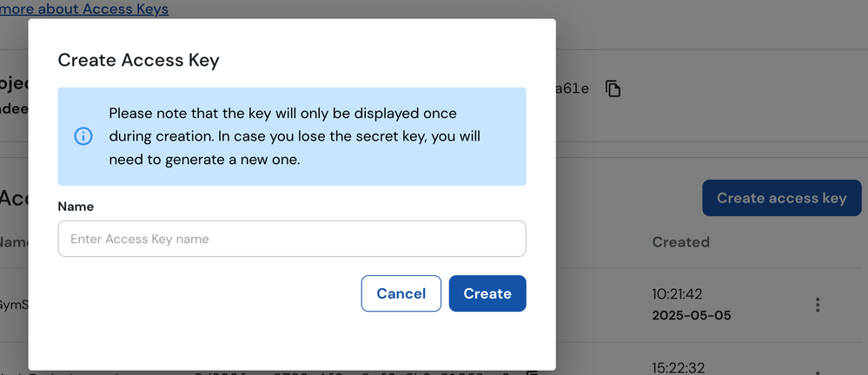The width and height of the screenshot is (868, 375).
Task: Click the Create Access Key dialog title
Action: (138, 60)
